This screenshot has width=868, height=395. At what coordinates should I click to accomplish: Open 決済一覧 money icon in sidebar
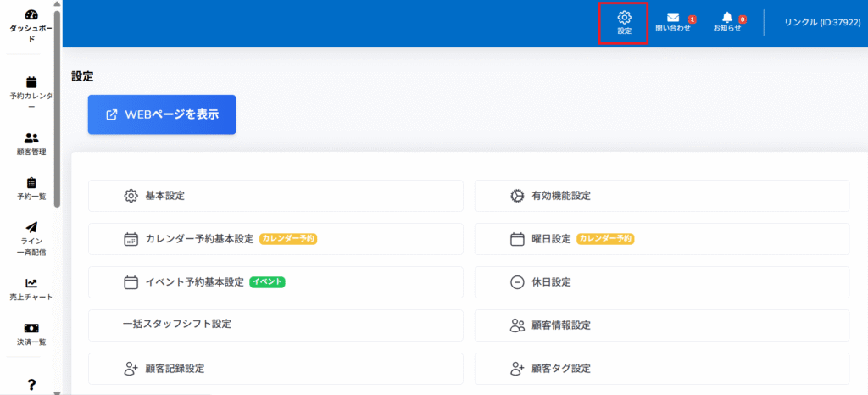(31, 328)
